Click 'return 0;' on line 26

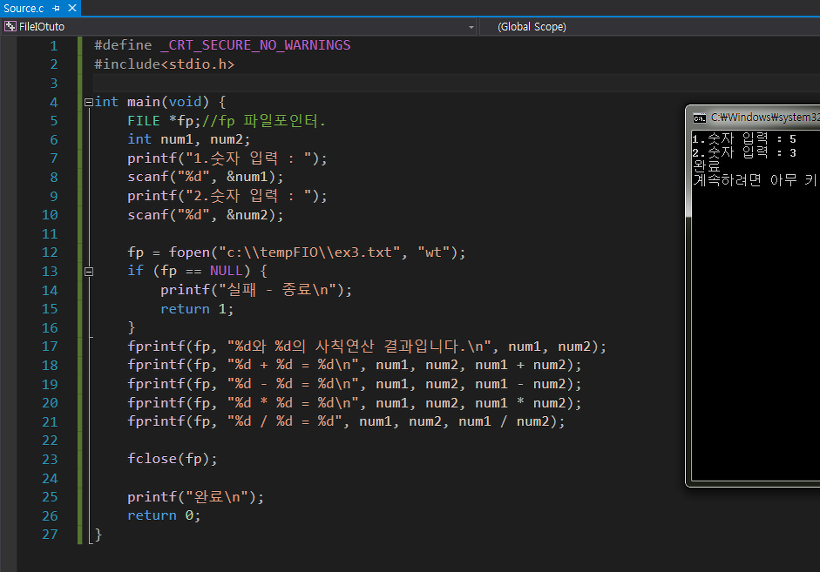tap(164, 516)
